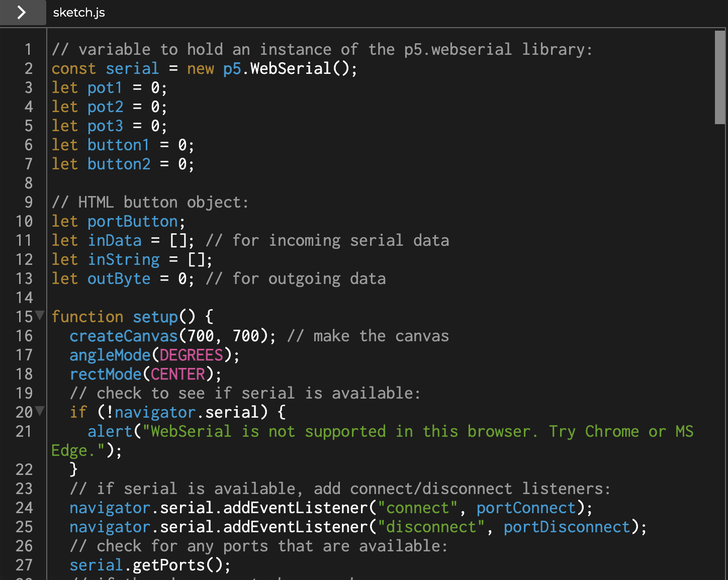Click line number 2 in the gutter
This screenshot has height=580, width=728.
28,68
